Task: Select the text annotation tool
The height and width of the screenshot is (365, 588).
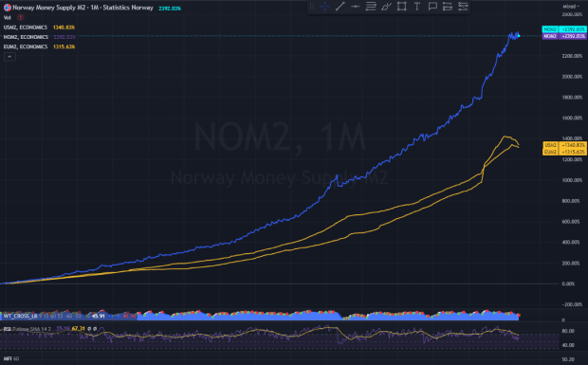Action: pyautogui.click(x=417, y=7)
